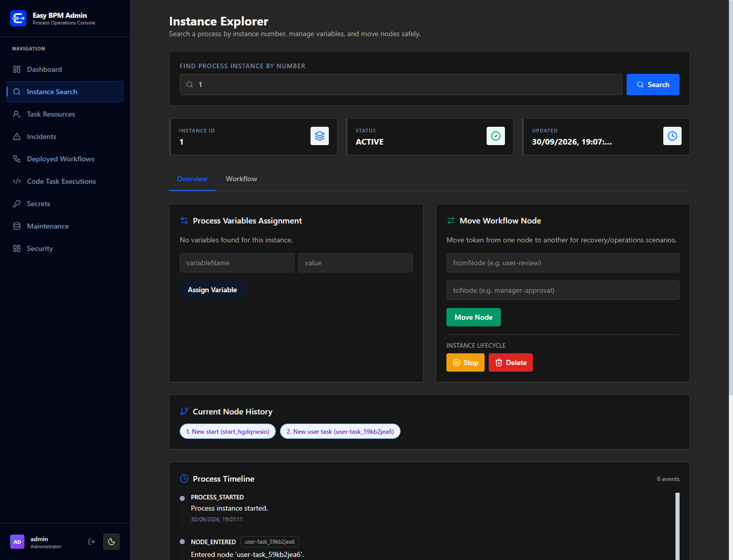This screenshot has height=560, width=733.
Task: Click the Assign Variable button
Action: 212,290
